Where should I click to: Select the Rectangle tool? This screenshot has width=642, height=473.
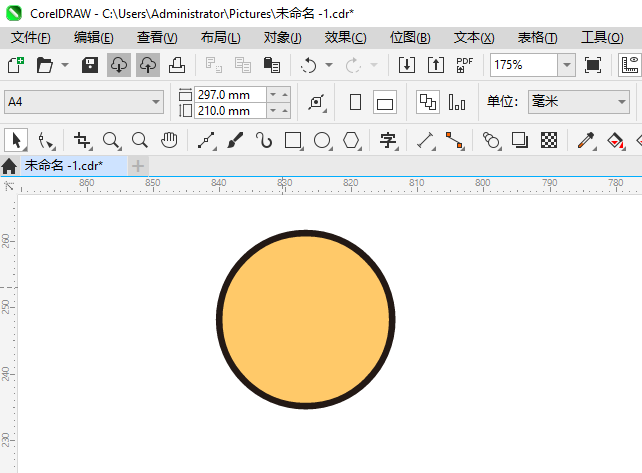tap(294, 140)
